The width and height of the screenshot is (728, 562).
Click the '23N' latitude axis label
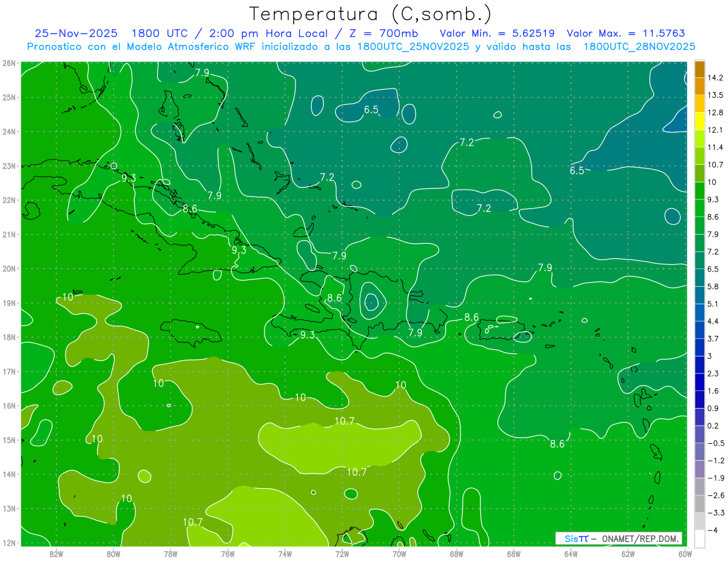[x=8, y=166]
